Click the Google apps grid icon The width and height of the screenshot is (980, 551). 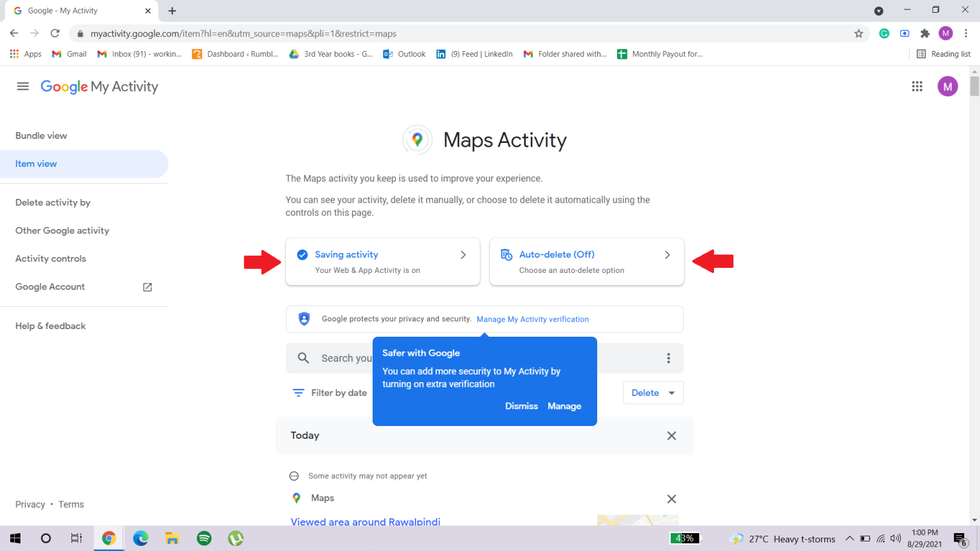point(917,86)
